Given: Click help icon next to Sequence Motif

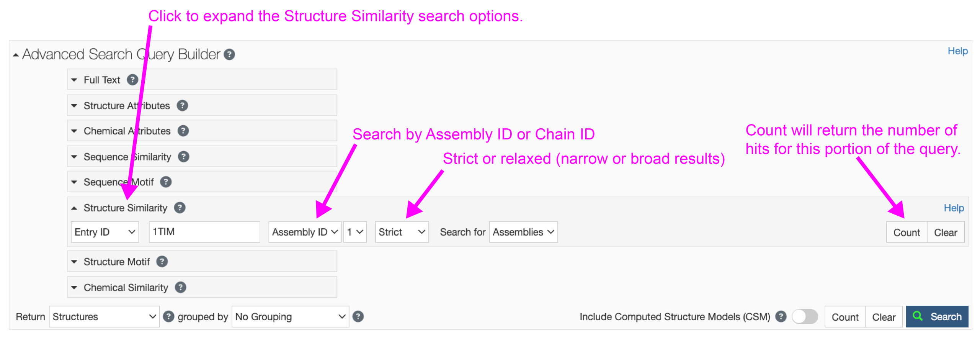Looking at the screenshot, I should point(166,182).
